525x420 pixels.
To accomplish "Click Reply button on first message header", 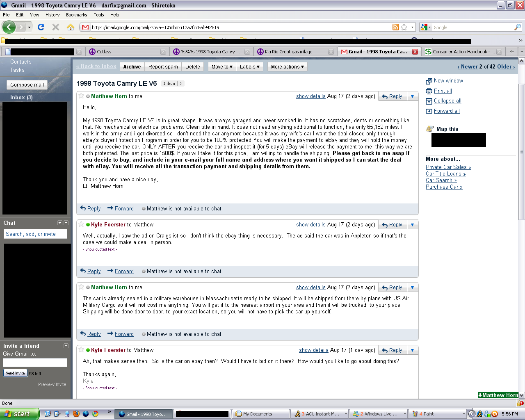I will (x=392, y=96).
